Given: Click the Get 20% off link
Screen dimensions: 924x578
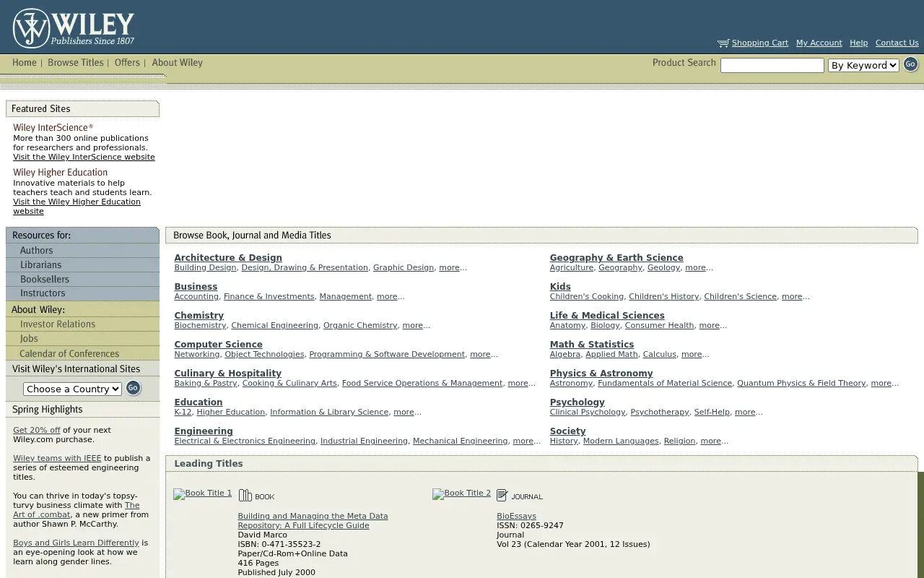Looking at the screenshot, I should (x=37, y=431).
